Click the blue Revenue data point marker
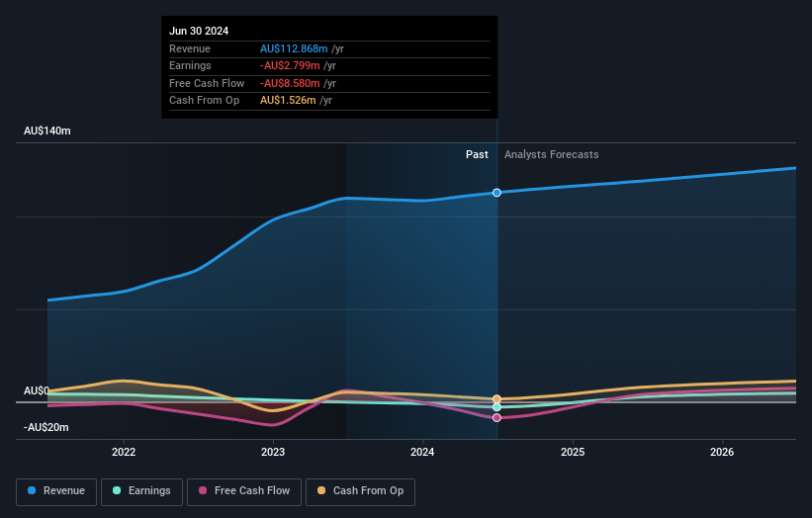Screen dimensions: 812x518 click(x=496, y=193)
